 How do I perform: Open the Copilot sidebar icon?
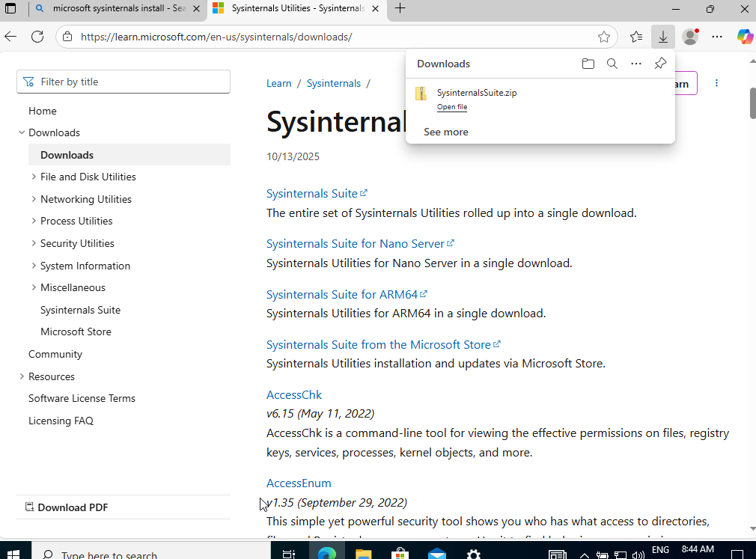(x=744, y=37)
